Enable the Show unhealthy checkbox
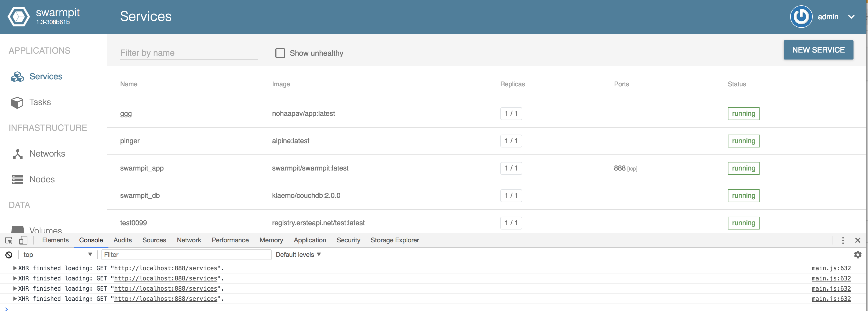The height and width of the screenshot is (311, 868). (x=280, y=53)
